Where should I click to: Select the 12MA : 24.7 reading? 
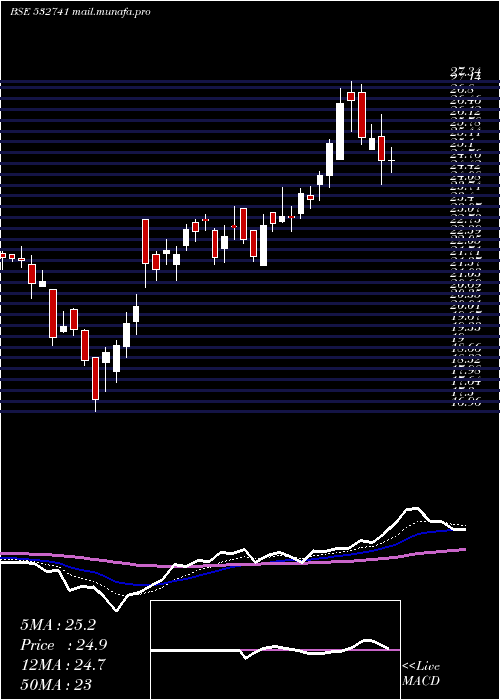62,664
